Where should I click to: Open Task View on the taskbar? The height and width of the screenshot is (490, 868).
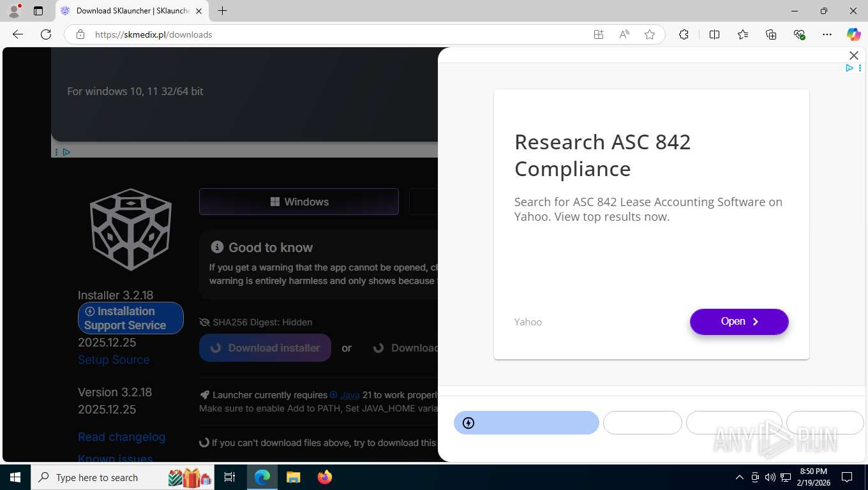click(x=230, y=477)
